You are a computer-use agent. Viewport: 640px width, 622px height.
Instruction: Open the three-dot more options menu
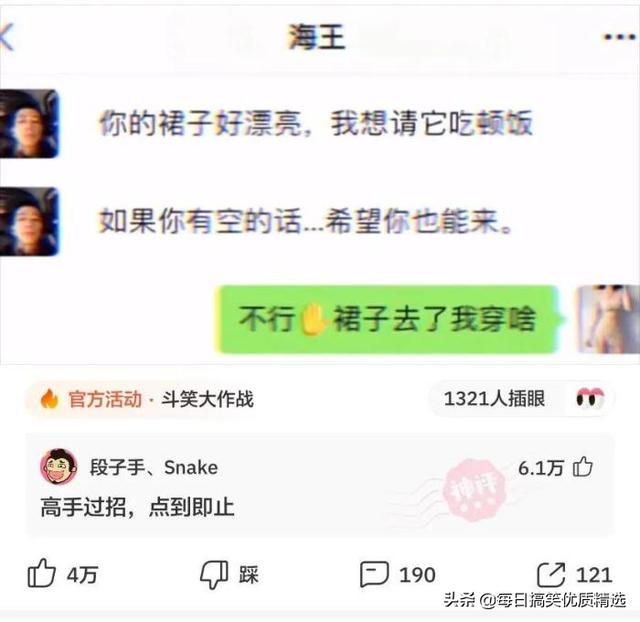click(x=620, y=37)
